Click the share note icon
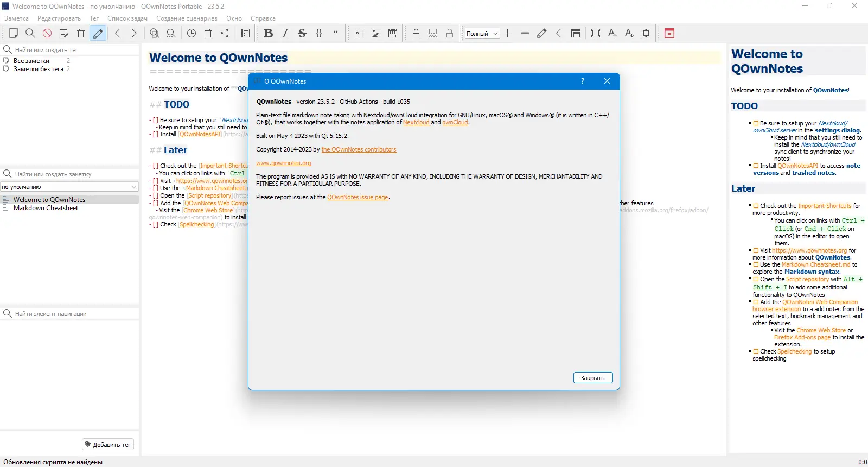 pos(225,33)
